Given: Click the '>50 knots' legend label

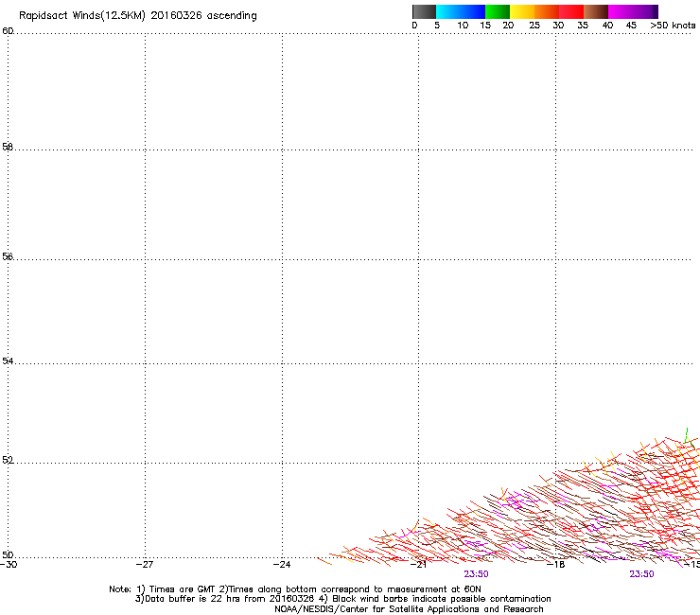Looking at the screenshot, I should (x=673, y=26).
